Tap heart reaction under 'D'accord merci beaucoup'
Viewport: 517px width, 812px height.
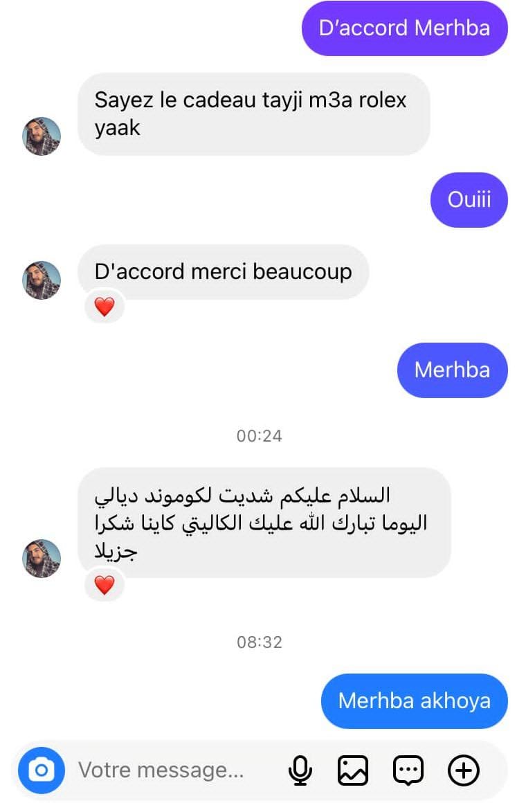[105, 307]
